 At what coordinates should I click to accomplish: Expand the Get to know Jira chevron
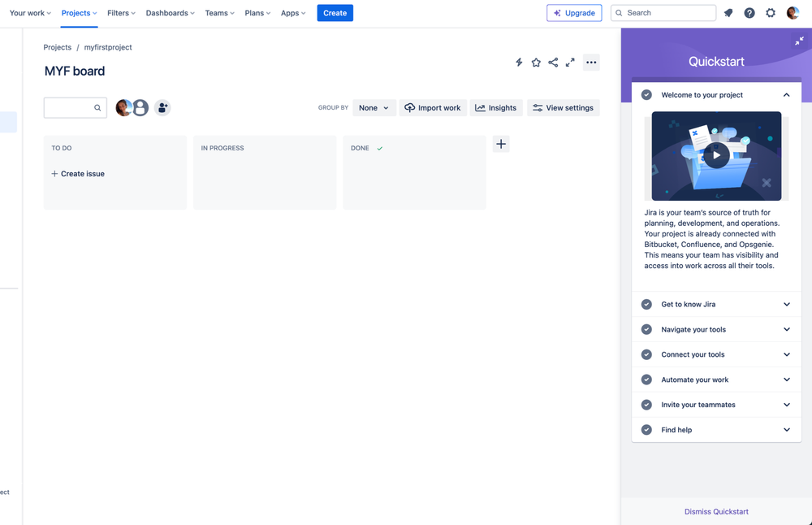coord(786,304)
